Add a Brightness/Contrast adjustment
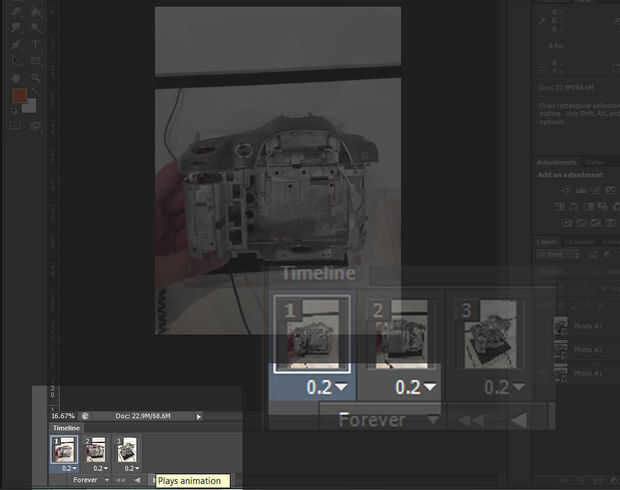 (x=565, y=190)
